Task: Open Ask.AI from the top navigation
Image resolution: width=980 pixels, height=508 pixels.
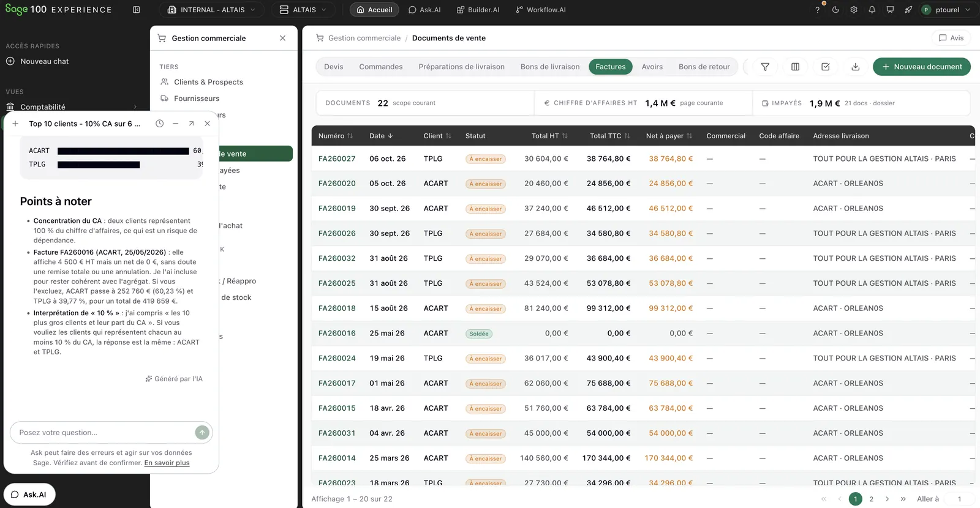Action: click(424, 10)
